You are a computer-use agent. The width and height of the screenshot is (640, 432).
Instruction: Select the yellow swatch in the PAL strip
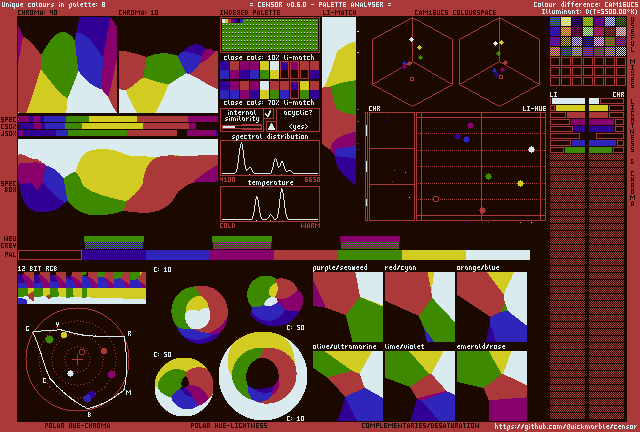click(434, 255)
